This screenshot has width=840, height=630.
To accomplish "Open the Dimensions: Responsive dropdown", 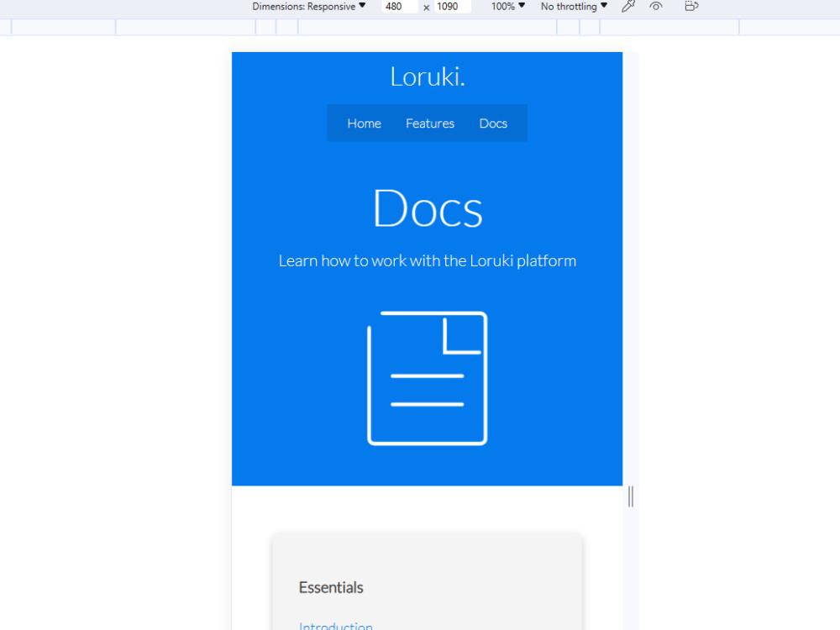I will click(308, 7).
